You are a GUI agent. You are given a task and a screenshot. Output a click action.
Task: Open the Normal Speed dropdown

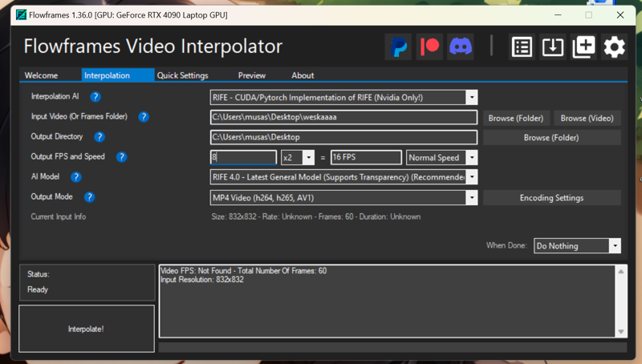point(472,157)
